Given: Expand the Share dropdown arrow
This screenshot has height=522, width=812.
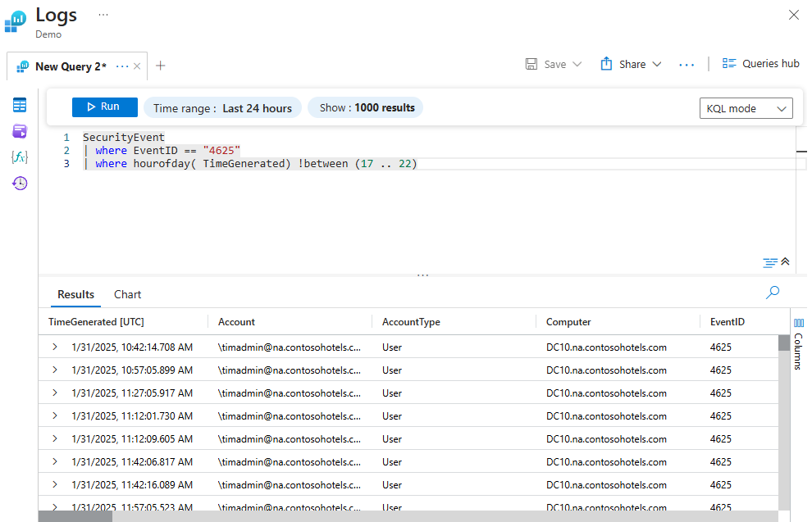Looking at the screenshot, I should (657, 64).
